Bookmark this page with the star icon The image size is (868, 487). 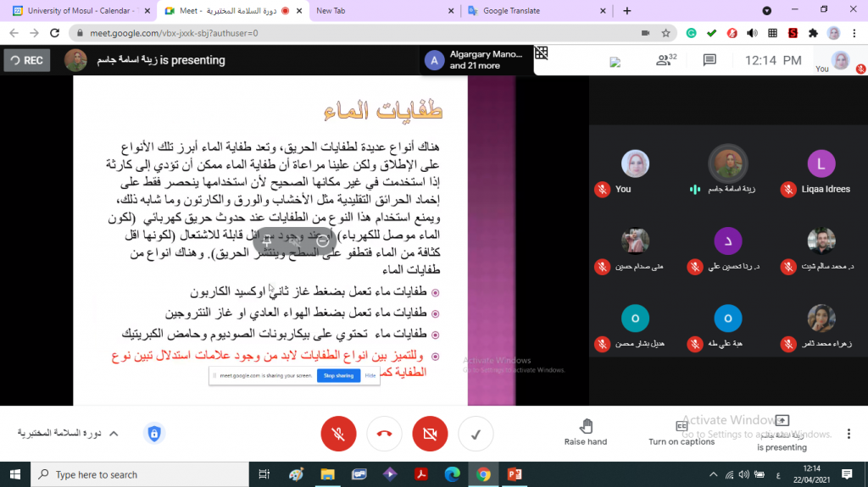point(666,33)
